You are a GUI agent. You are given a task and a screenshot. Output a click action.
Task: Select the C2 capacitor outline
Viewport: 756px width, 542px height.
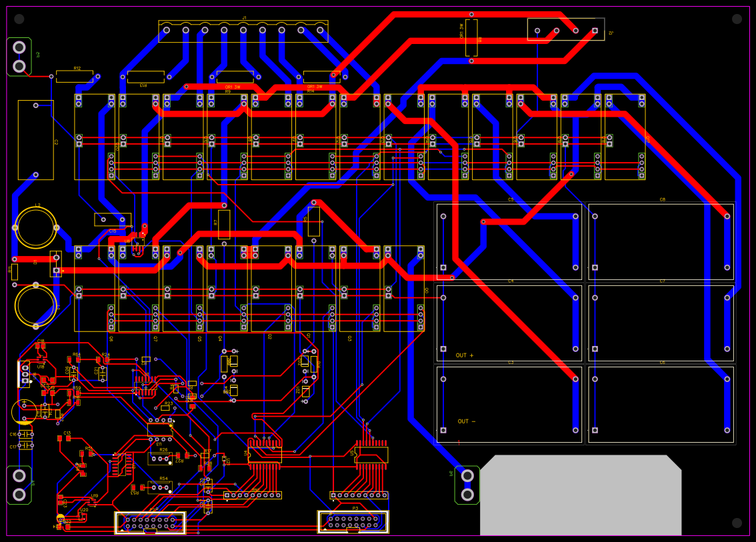point(36,140)
